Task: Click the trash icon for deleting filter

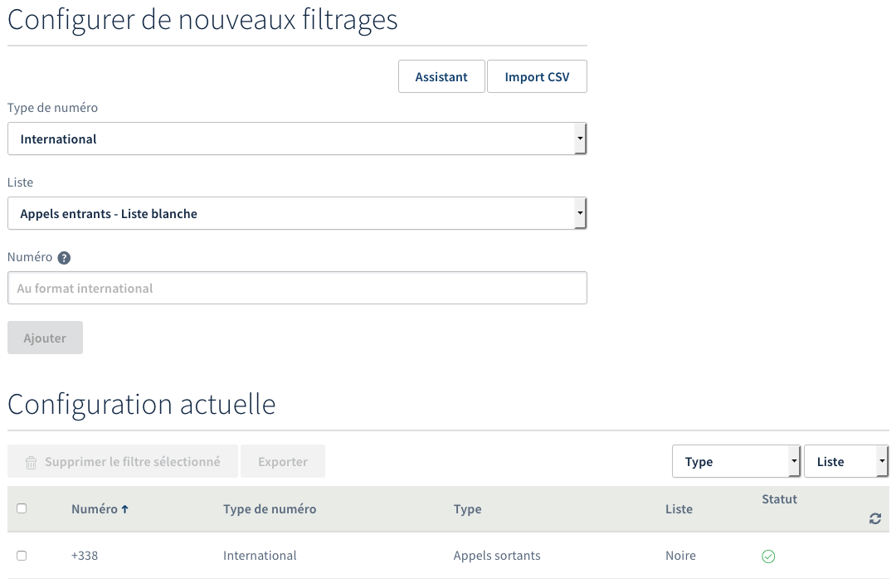Action: click(31, 463)
